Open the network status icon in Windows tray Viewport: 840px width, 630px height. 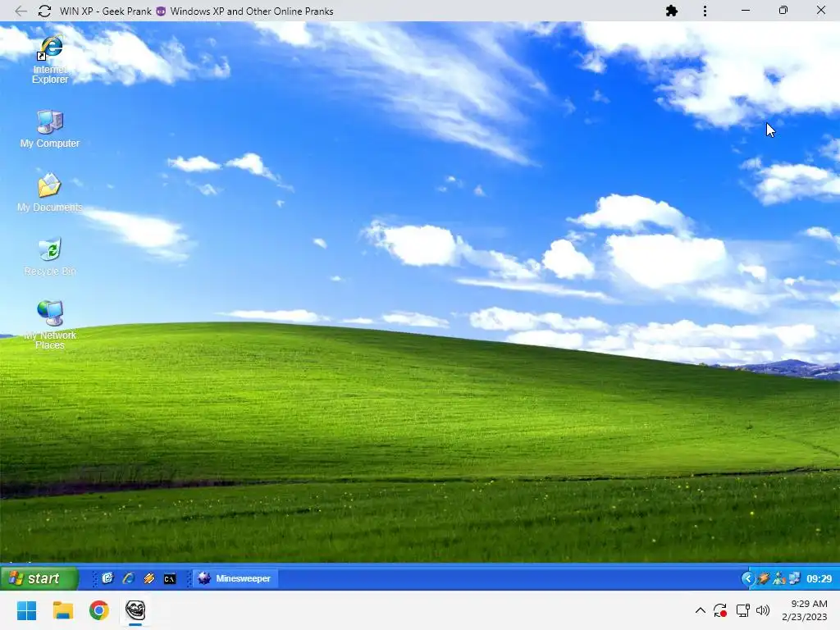(742, 610)
